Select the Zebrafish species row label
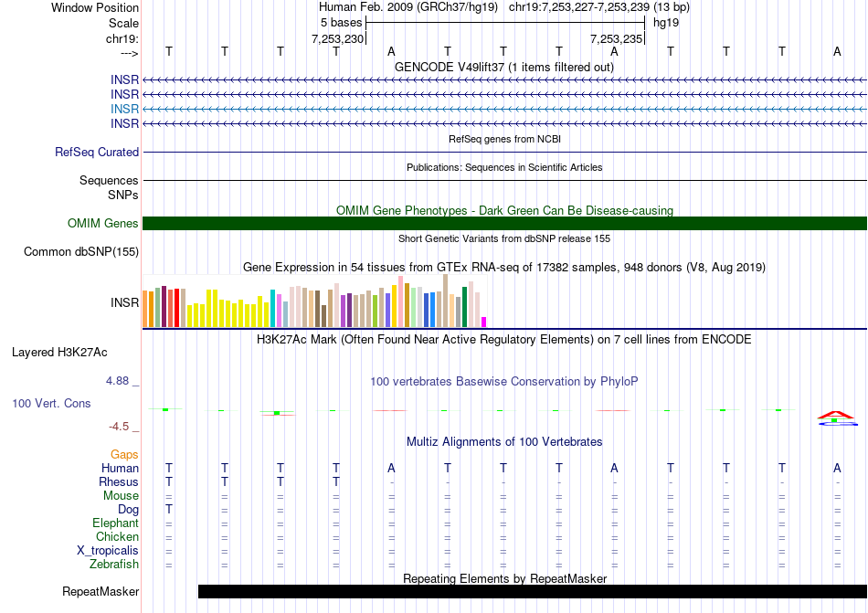868x613 pixels. 114,565
